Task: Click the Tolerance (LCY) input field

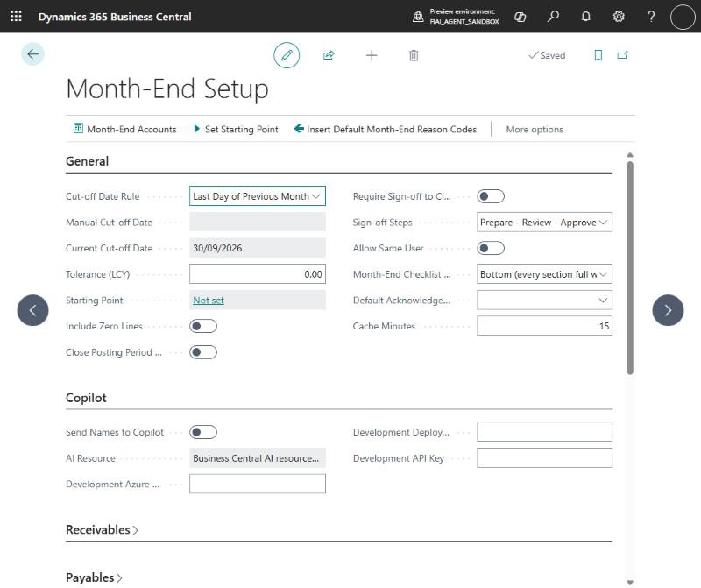Action: point(258,274)
